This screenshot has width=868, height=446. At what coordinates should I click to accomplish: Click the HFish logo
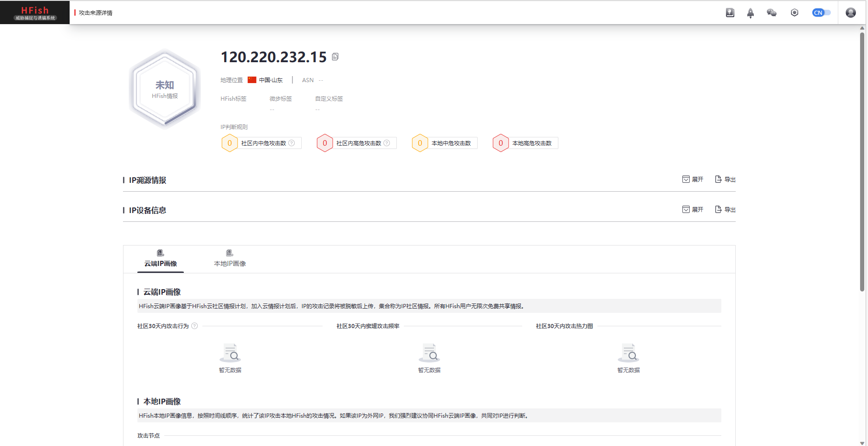coord(35,13)
